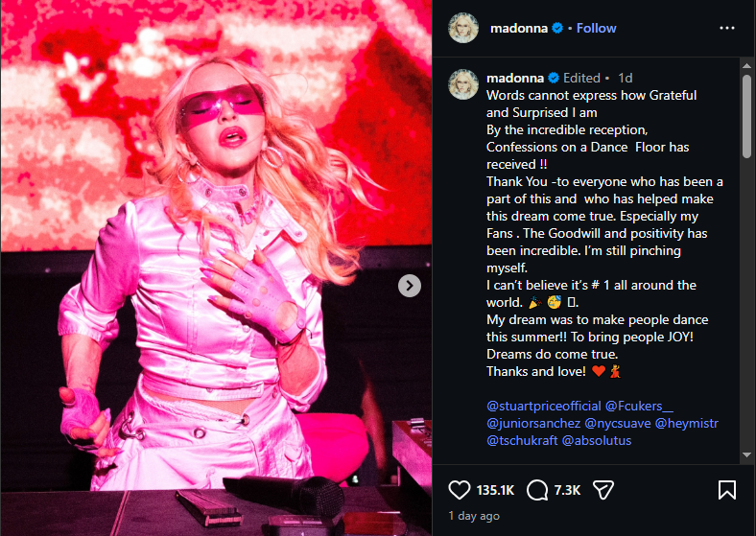Visit the @Fcukers__ tagged profile
This screenshot has height=536, width=756.
639,406
